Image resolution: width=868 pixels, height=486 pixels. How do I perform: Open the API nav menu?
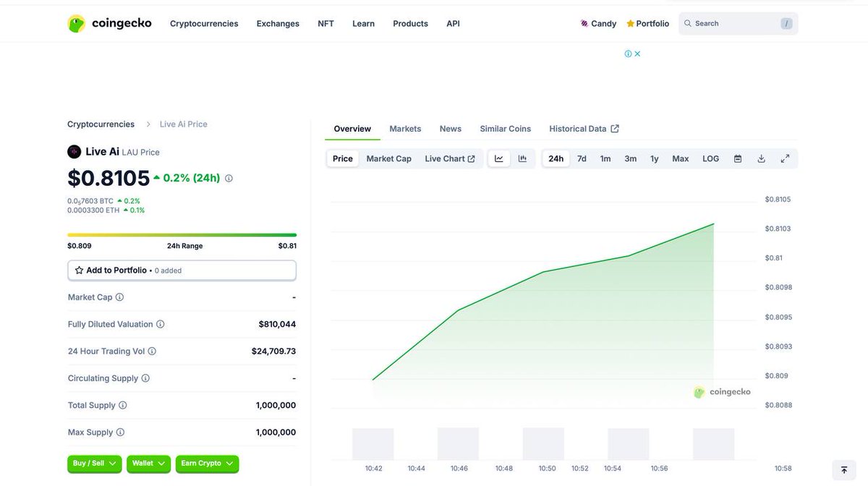tap(453, 23)
